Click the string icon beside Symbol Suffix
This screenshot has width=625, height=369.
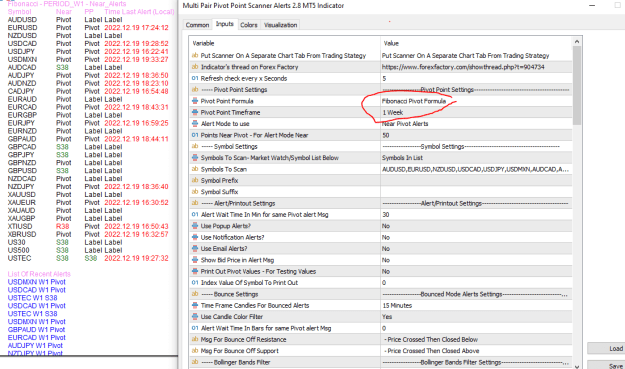click(195, 192)
